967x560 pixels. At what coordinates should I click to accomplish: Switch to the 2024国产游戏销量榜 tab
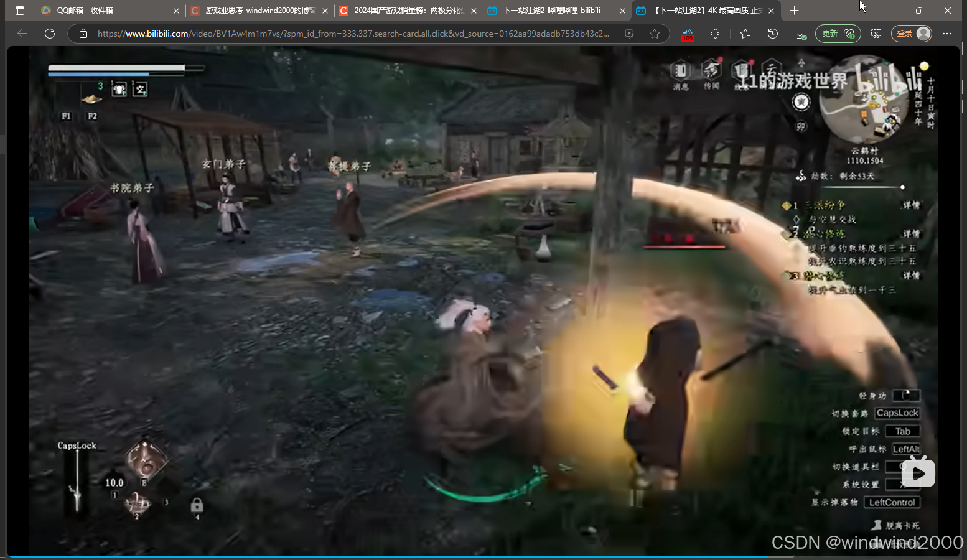click(x=408, y=11)
